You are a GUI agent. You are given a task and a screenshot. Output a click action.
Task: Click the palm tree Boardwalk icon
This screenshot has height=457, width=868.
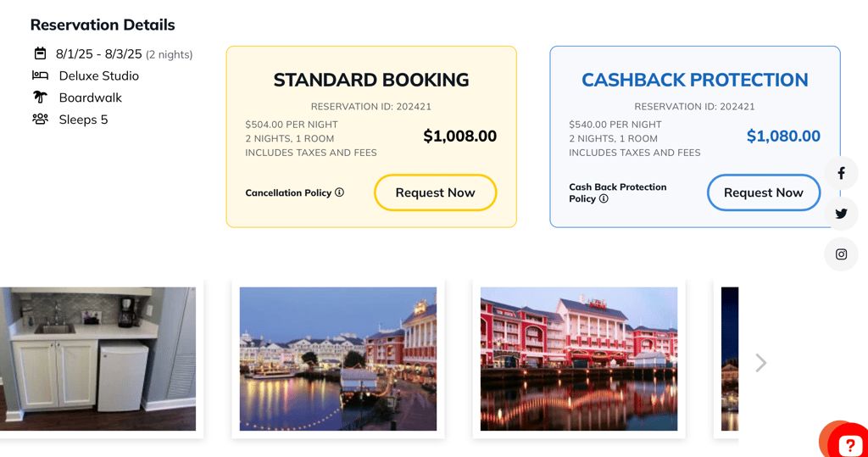coord(40,98)
